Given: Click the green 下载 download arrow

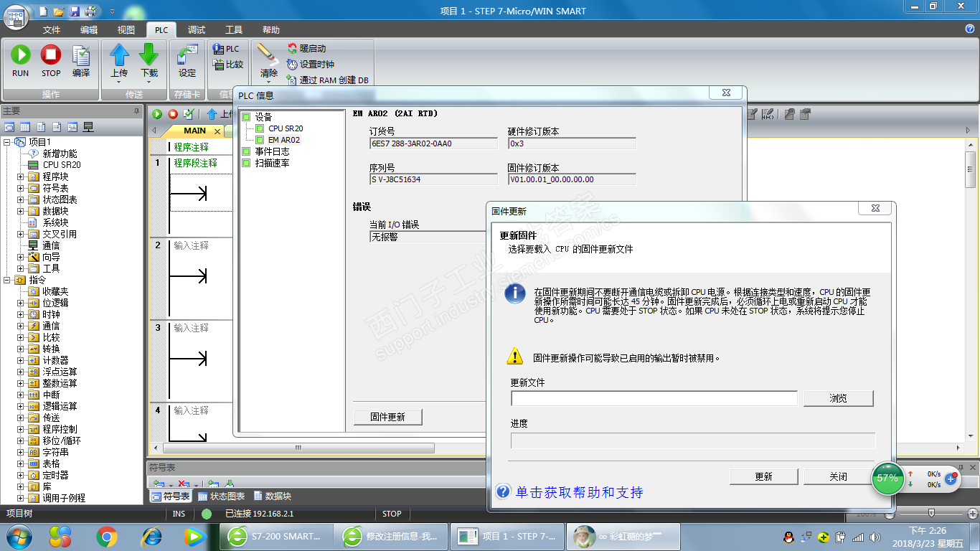Looking at the screenshot, I should (149, 55).
